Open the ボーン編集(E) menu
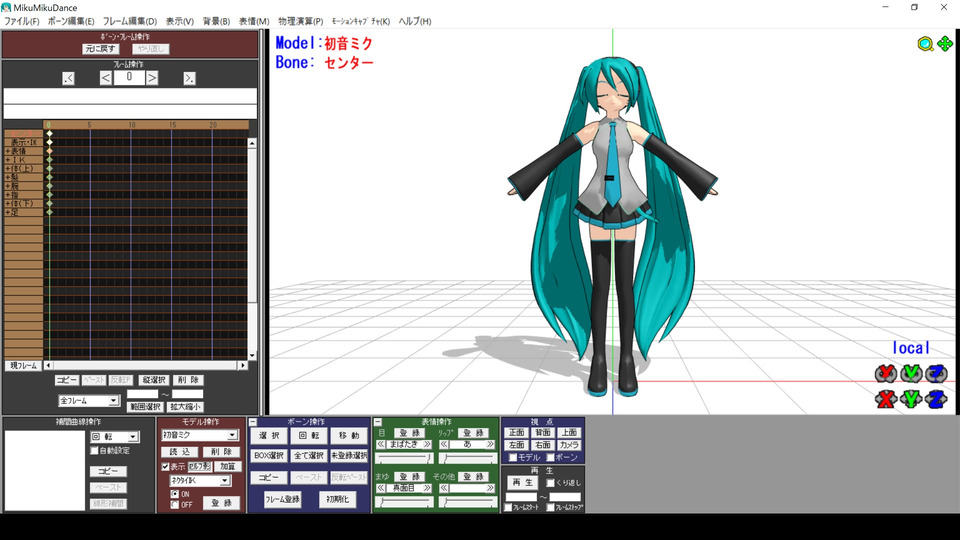The width and height of the screenshot is (960, 540). click(71, 21)
